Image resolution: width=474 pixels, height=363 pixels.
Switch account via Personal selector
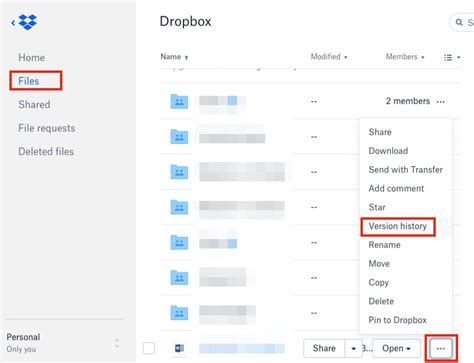coord(63,343)
